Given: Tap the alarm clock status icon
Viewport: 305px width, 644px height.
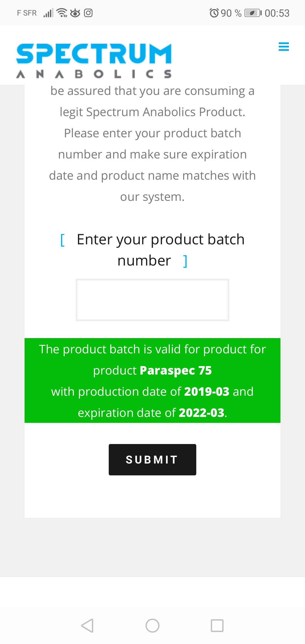Looking at the screenshot, I should tap(214, 13).
